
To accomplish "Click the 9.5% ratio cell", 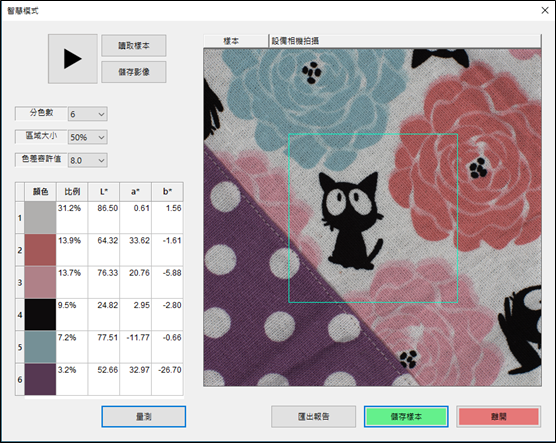I will click(x=72, y=314).
